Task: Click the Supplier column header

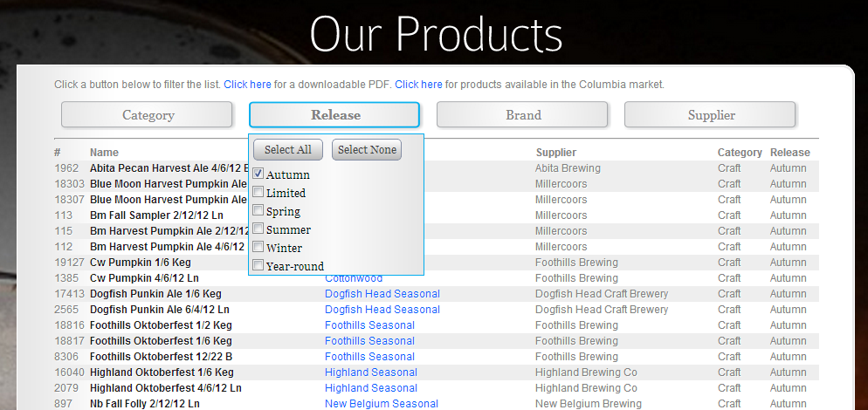Action: click(555, 152)
